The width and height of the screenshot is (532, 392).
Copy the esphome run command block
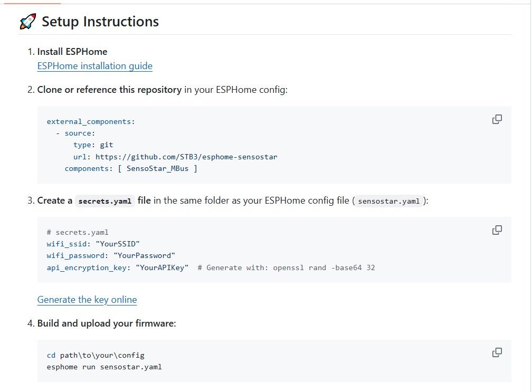[x=497, y=352]
